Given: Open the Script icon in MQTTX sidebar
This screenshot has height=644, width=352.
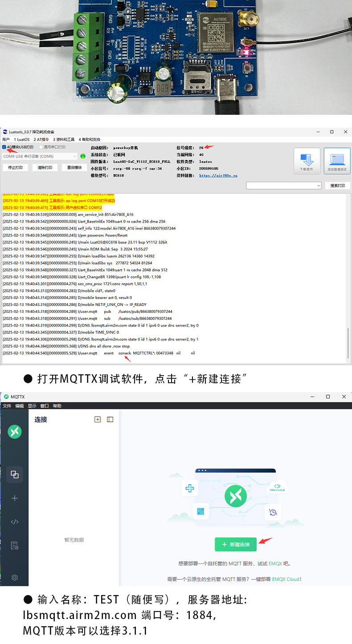Looking at the screenshot, I should [15, 522].
